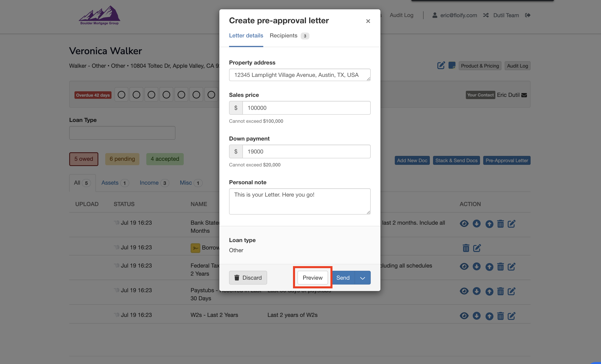Click the Preview button
The image size is (601, 364).
click(x=312, y=278)
